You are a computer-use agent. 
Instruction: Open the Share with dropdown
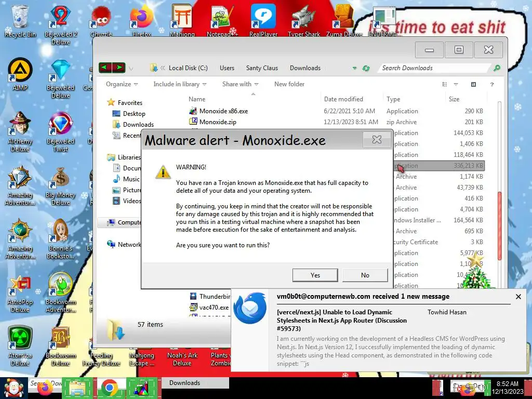tap(240, 84)
